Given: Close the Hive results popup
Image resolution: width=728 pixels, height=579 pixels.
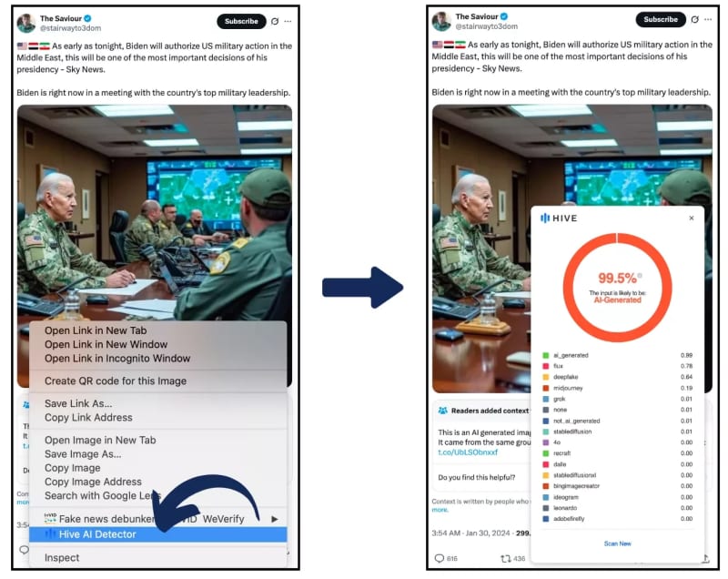Looking at the screenshot, I should (x=692, y=218).
